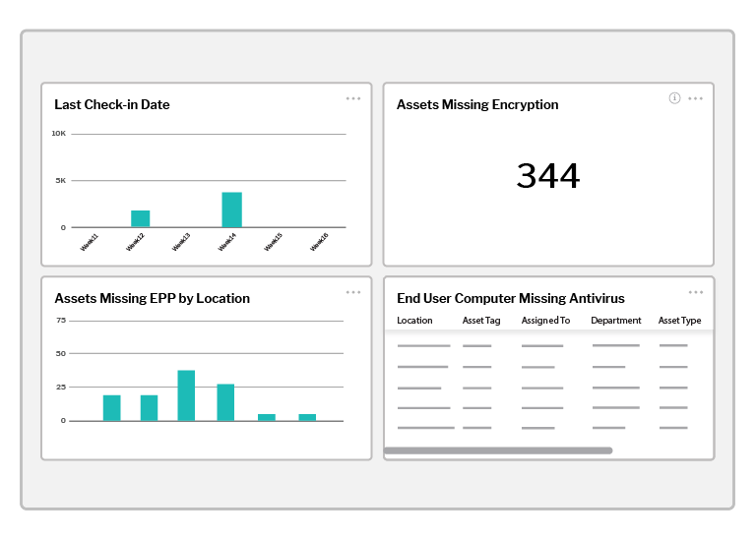Sort by the Asset Tag column header
756x539 pixels.
point(481,321)
